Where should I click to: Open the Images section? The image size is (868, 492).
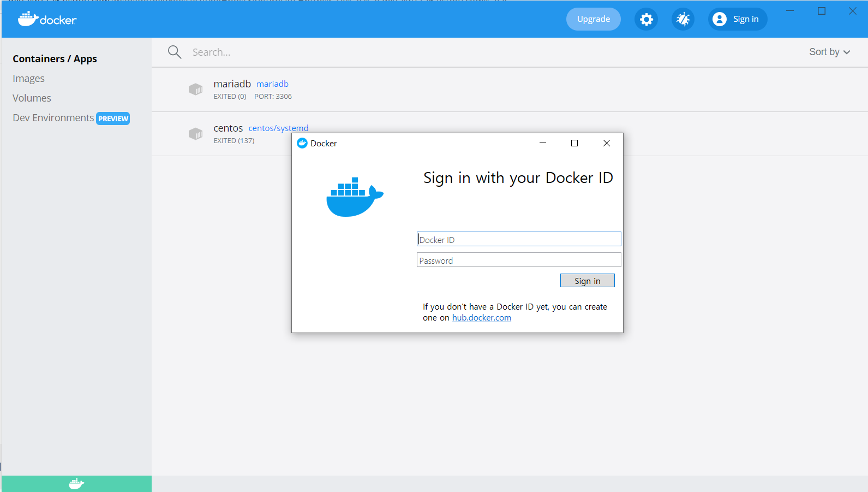click(28, 79)
